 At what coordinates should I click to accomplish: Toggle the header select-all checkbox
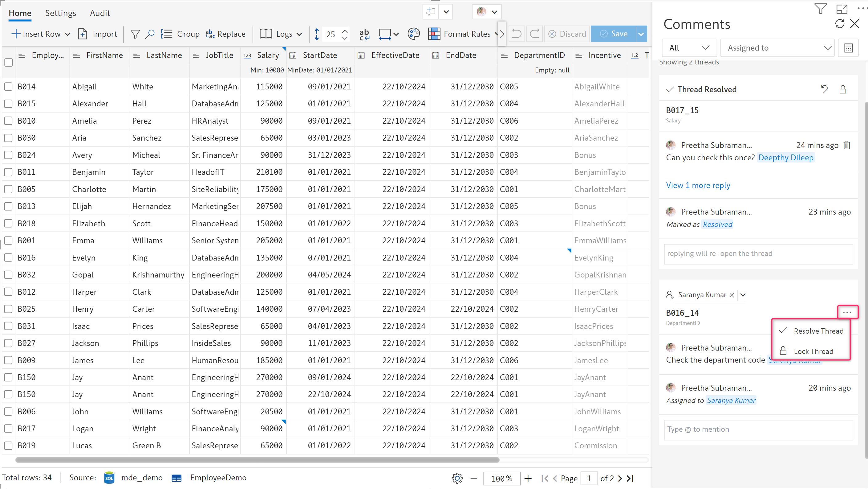[x=8, y=62]
